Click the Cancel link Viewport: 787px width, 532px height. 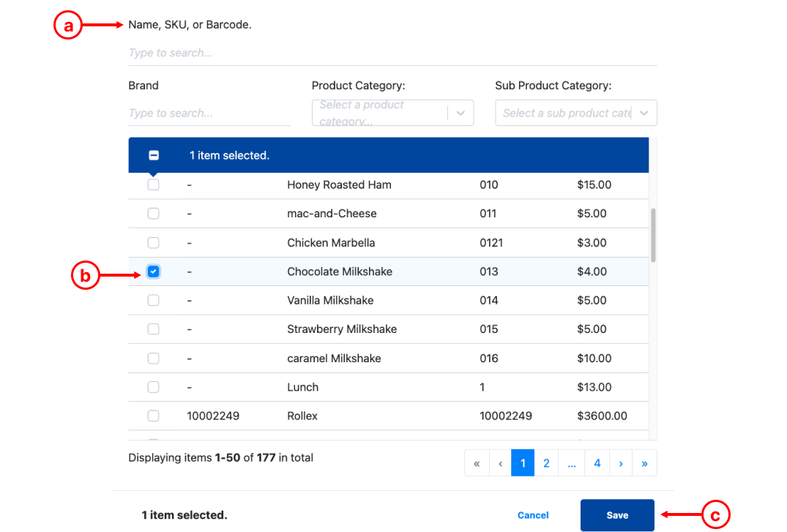[x=533, y=515]
